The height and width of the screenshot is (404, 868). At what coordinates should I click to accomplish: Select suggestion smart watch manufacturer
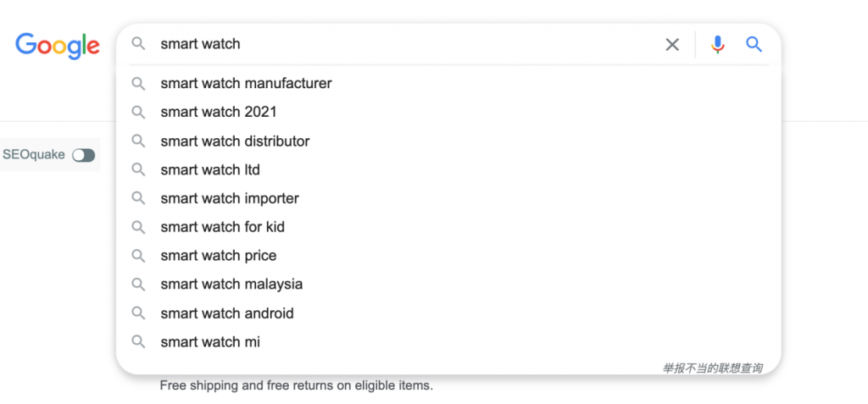[x=448, y=84]
